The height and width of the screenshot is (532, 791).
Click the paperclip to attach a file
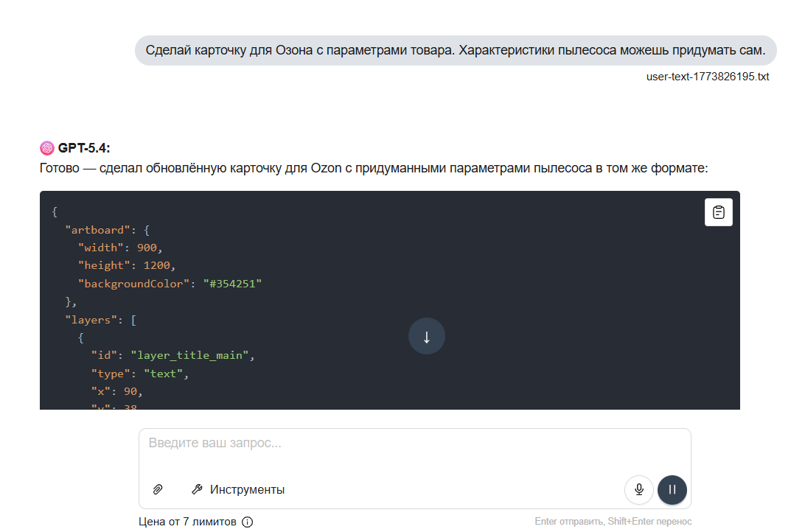(x=157, y=489)
